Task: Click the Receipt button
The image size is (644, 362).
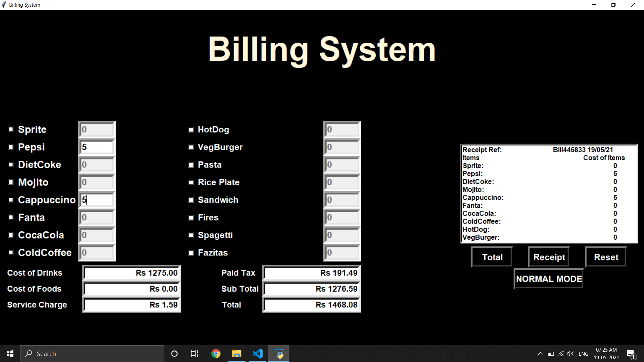Action: click(549, 257)
